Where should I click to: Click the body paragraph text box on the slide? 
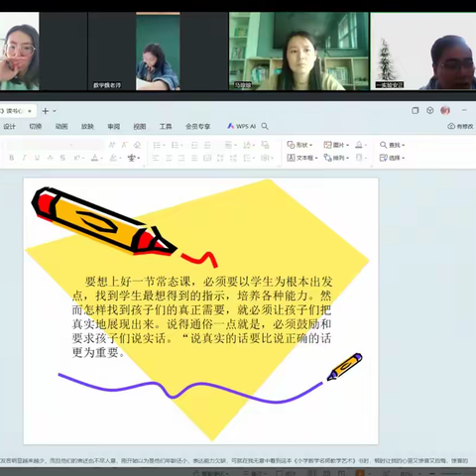(x=201, y=316)
